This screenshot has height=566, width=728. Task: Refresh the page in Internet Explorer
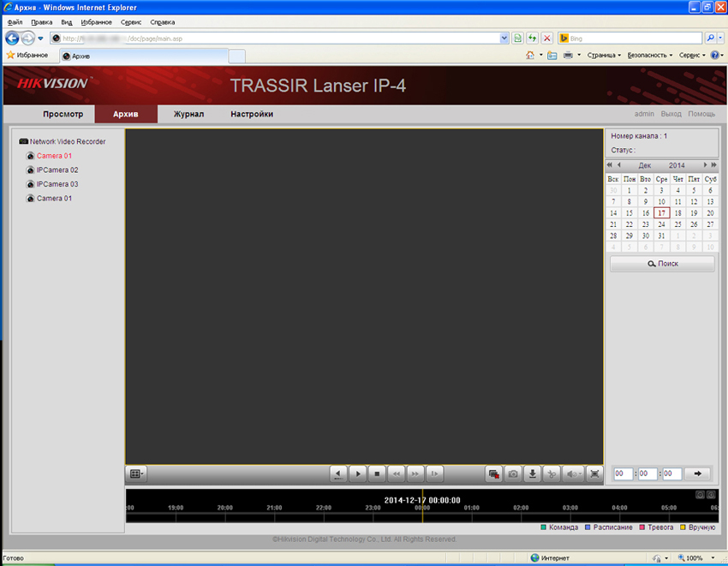pos(532,38)
